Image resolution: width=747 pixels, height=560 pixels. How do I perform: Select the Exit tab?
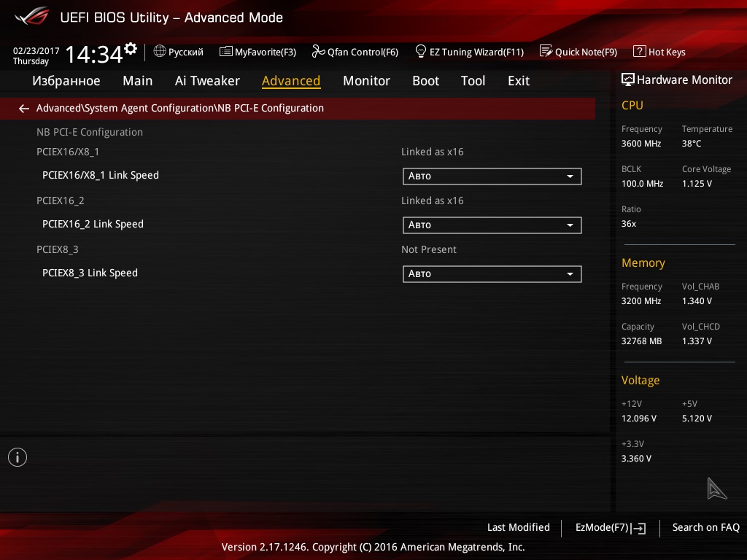(519, 81)
